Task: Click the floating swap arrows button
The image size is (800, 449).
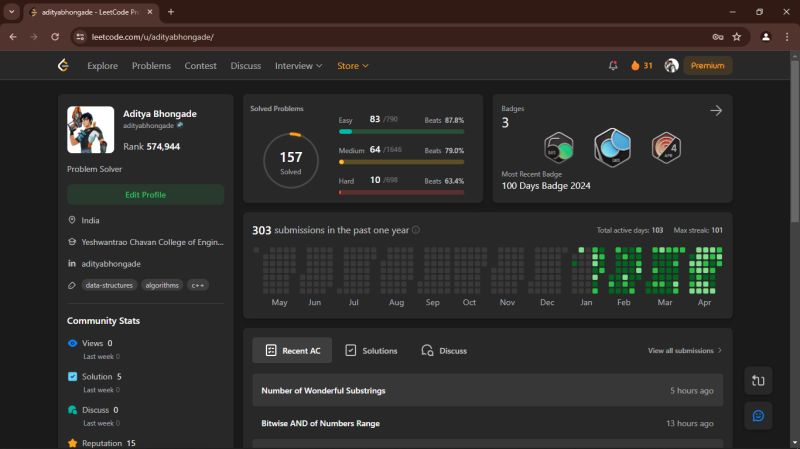Action: pyautogui.click(x=758, y=381)
